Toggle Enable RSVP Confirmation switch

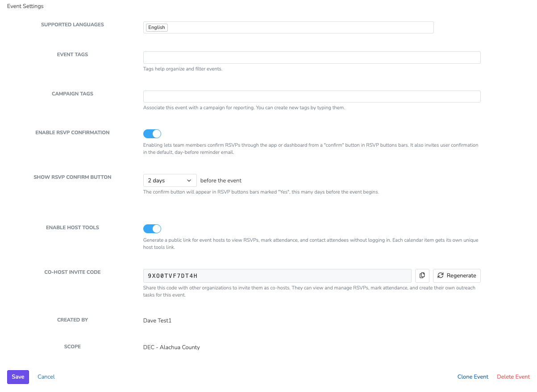coord(152,134)
